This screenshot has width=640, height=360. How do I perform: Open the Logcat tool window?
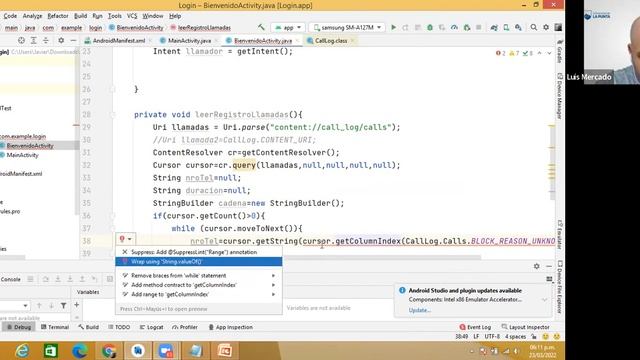coord(151,327)
